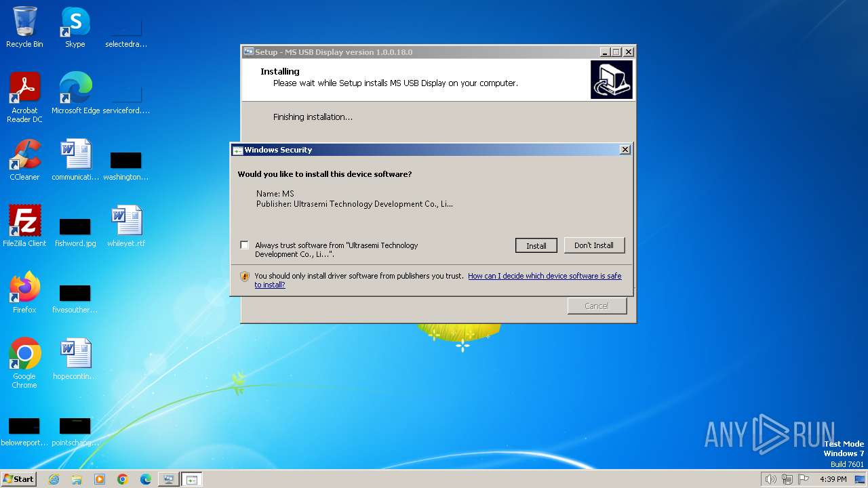This screenshot has width=868, height=488.
Task: Click the Setup installer computer image
Action: coord(612,79)
